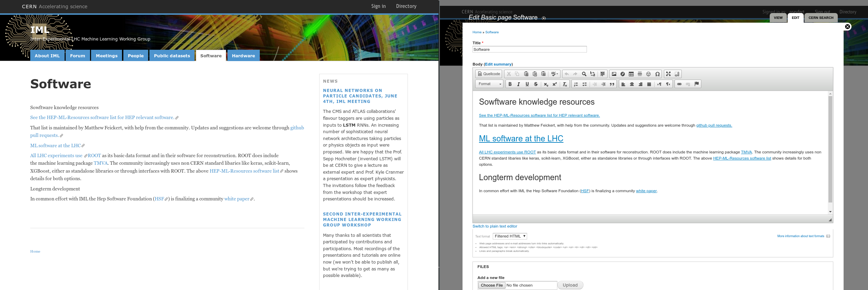Open the spell check ABC dropdown
Image resolution: width=868 pixels, height=290 pixels.
pos(554,74)
